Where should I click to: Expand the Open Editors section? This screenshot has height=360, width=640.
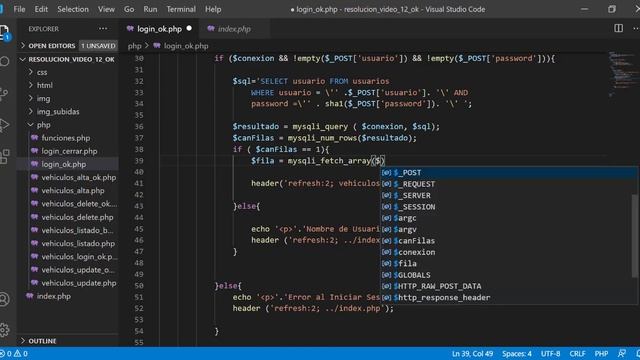(x=68, y=46)
